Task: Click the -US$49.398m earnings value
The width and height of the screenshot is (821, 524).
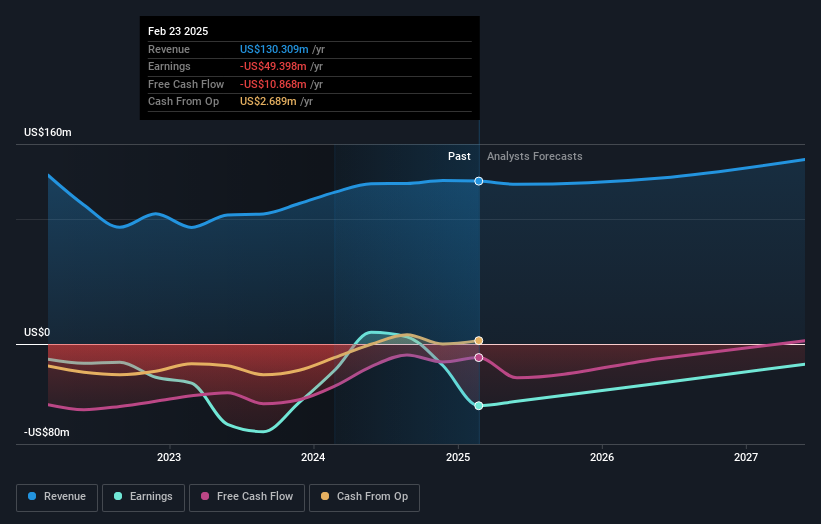Action: pos(273,66)
